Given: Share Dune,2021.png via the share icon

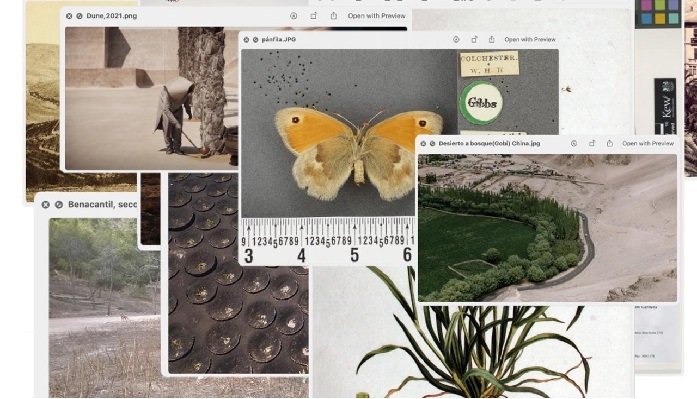Looking at the screenshot, I should (x=333, y=16).
